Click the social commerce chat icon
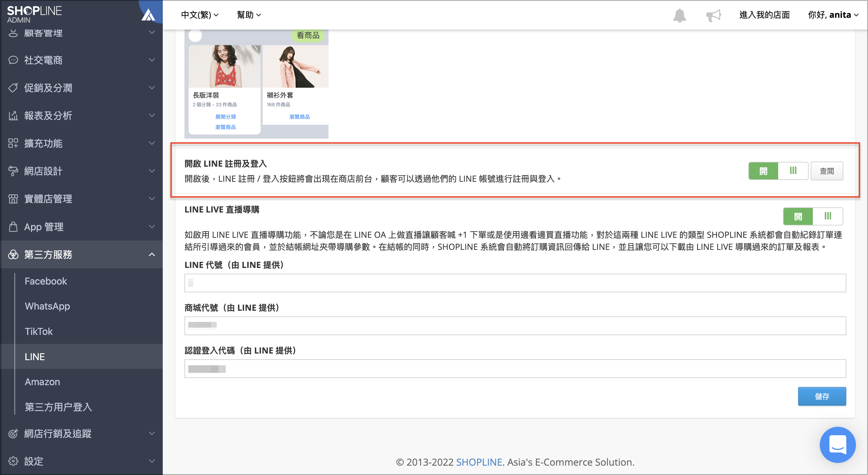Viewport: 868px width, 475px height. [x=13, y=60]
